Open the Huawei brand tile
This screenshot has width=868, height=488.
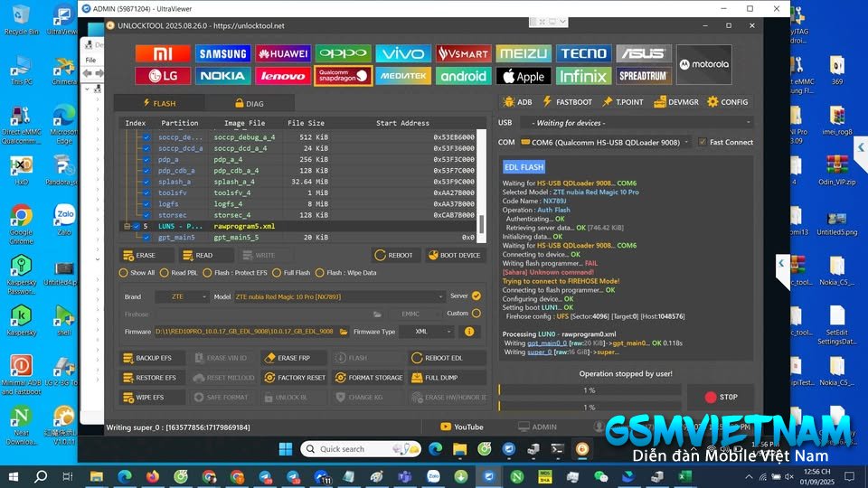pos(283,53)
